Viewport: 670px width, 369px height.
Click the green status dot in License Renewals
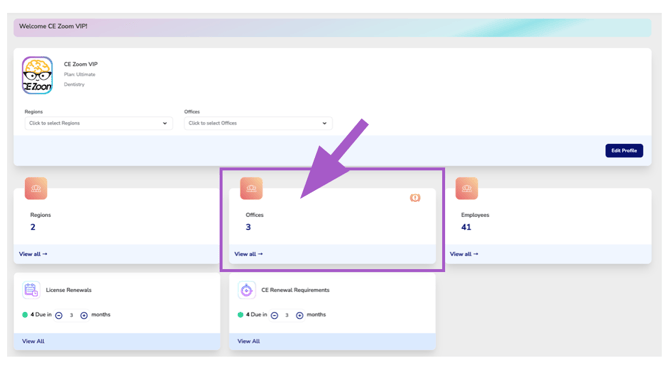point(25,315)
